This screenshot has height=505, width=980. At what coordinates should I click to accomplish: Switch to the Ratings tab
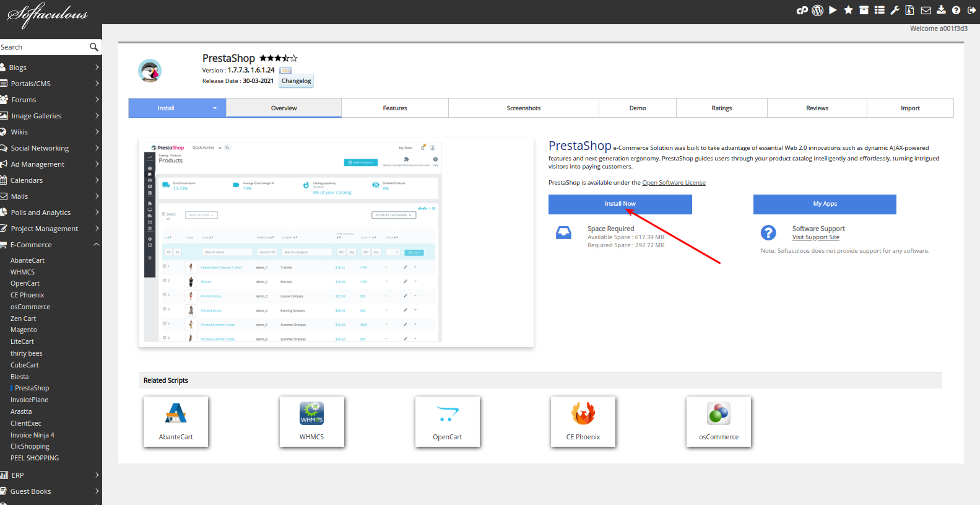722,108
